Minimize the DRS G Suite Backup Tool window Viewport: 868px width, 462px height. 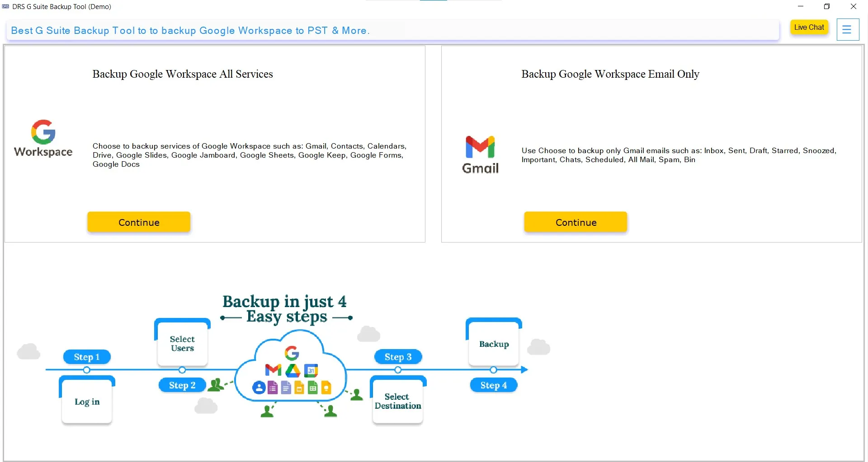coord(801,6)
